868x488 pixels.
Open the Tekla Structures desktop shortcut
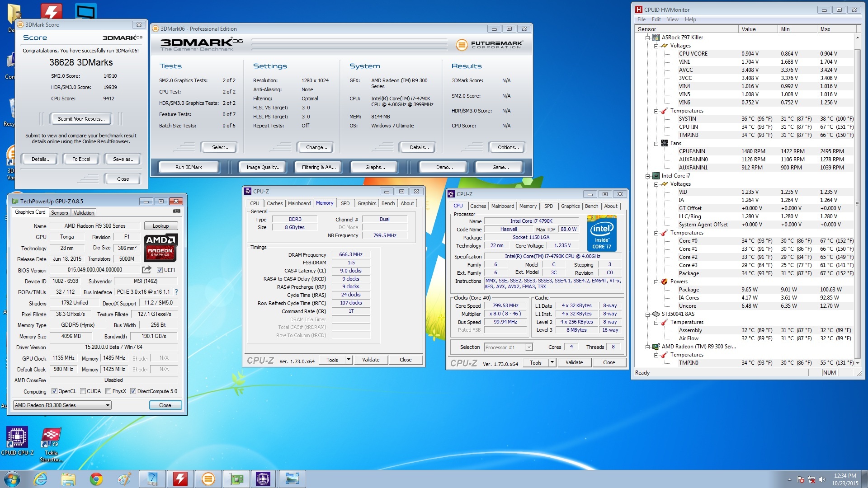pyautogui.click(x=51, y=445)
